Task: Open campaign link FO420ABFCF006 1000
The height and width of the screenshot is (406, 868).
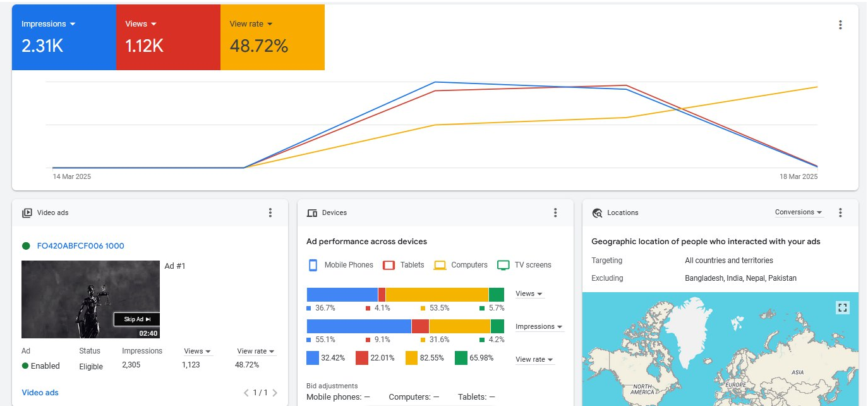Action: pos(81,246)
